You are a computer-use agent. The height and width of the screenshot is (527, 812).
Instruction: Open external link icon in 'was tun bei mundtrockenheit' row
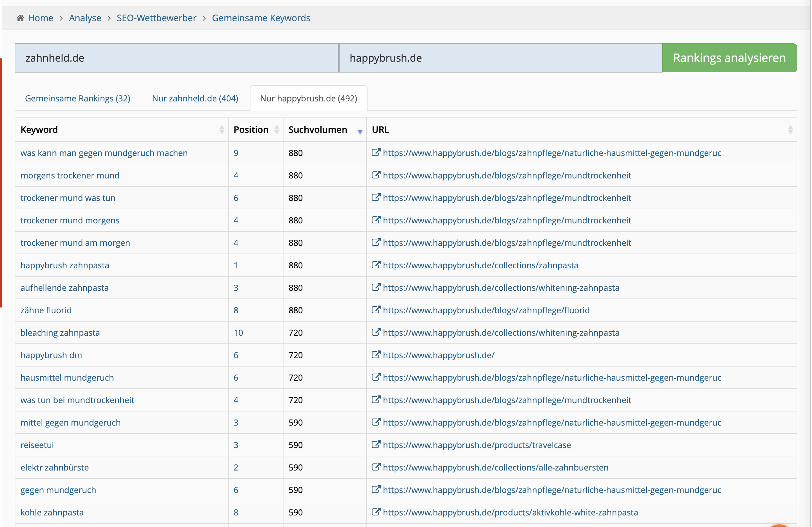coord(376,400)
